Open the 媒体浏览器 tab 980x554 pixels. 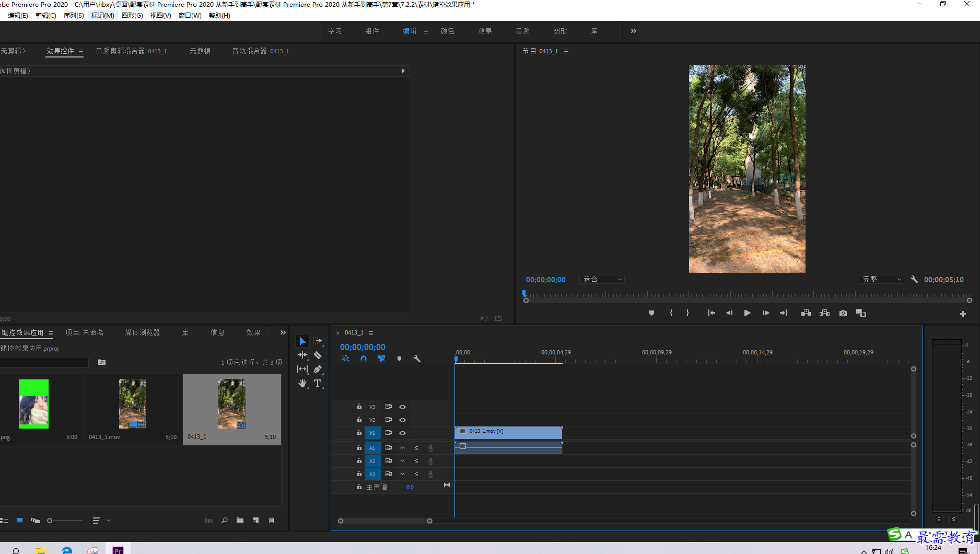click(x=142, y=332)
